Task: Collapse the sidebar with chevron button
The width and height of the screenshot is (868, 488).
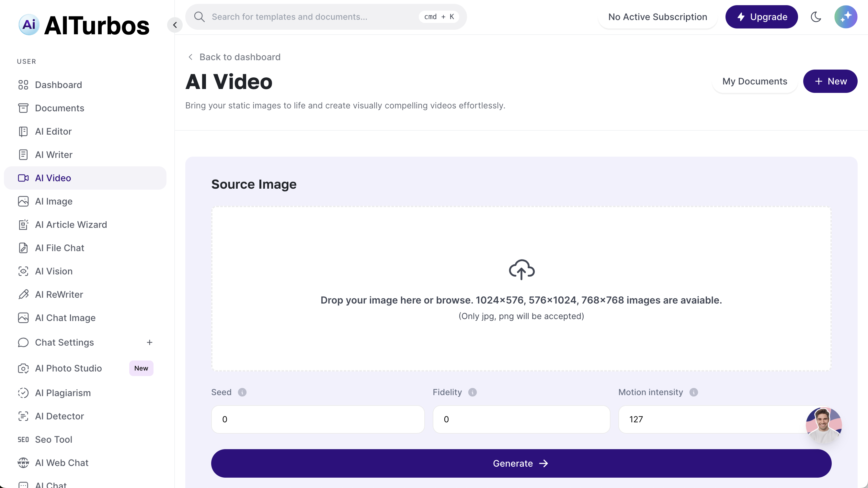Action: point(175,25)
